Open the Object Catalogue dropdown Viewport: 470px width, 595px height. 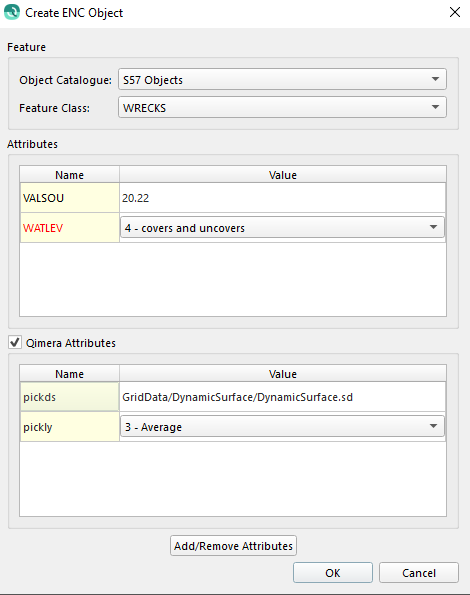point(282,79)
